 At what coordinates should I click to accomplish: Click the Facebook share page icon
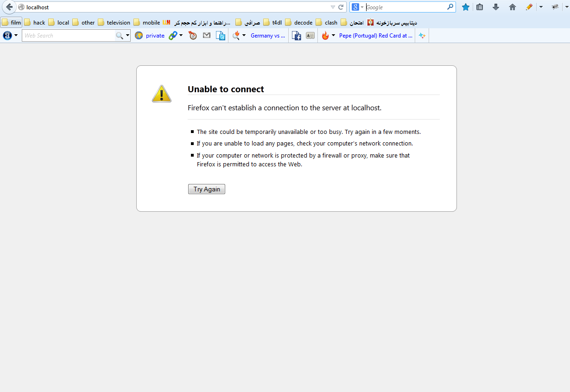coord(297,36)
